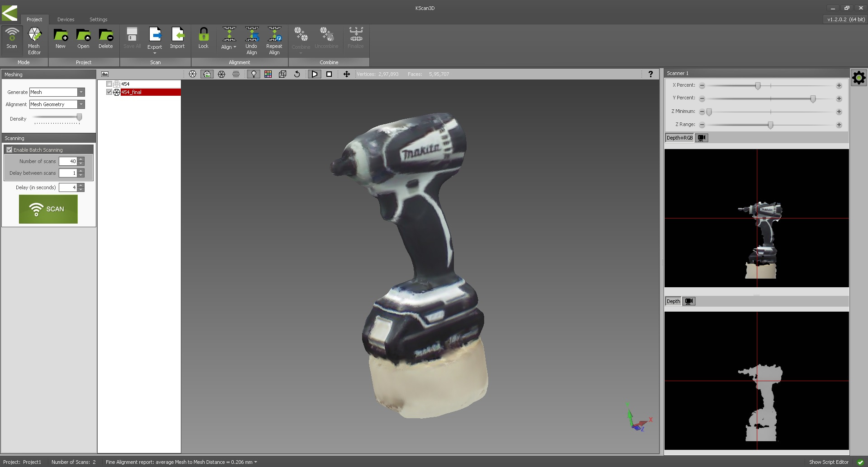This screenshot has width=868, height=467.
Task: Open the Mesh Editor mode
Action: (34, 41)
